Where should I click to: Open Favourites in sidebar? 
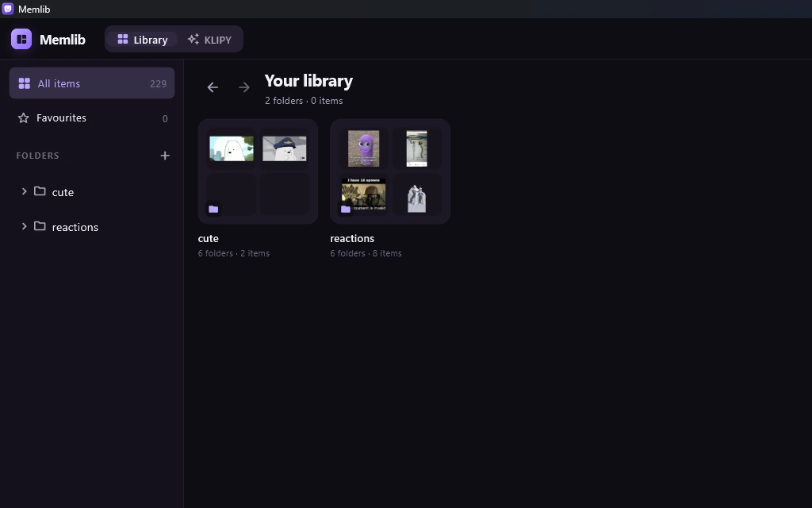[92, 118]
